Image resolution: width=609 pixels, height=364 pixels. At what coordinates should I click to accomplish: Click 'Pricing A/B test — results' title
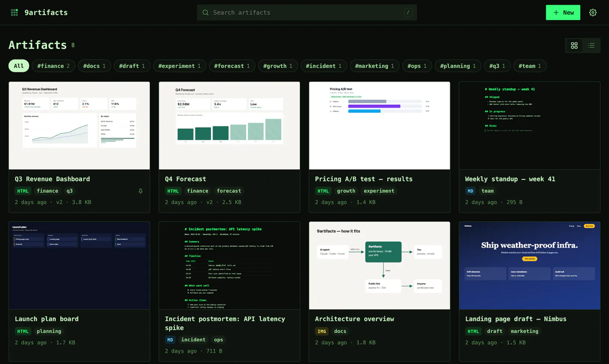point(363,179)
